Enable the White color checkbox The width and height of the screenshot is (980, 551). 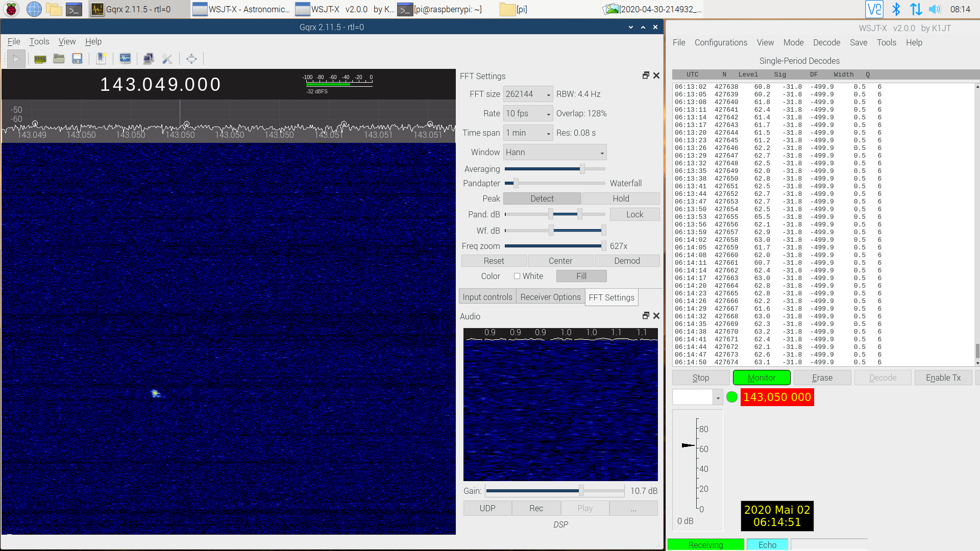(517, 276)
